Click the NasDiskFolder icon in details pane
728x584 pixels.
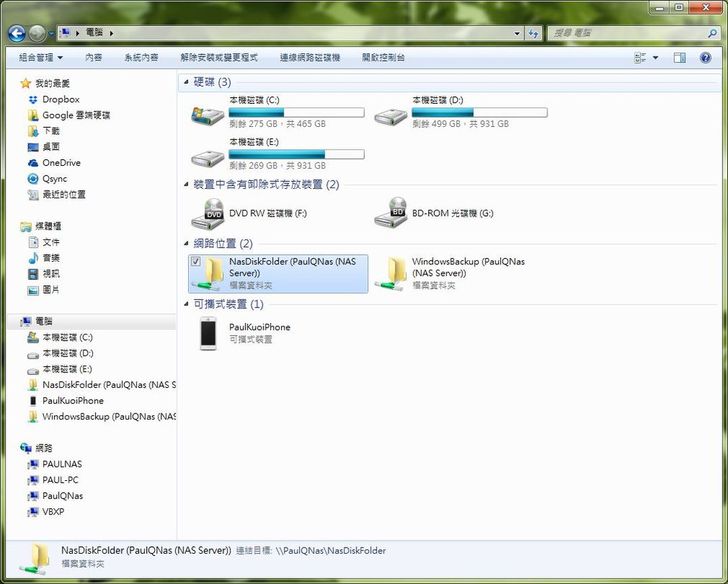[34, 559]
